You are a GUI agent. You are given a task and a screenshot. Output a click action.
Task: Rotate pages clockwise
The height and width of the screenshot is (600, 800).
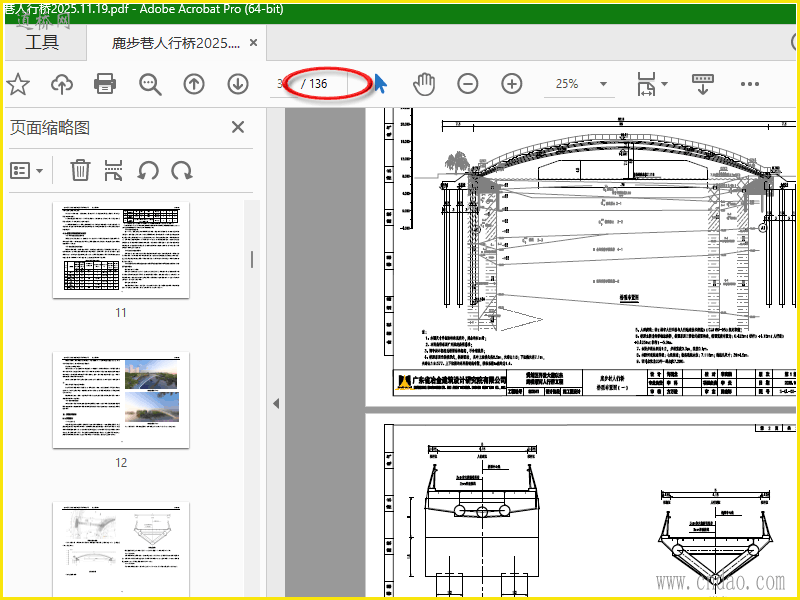[182, 170]
